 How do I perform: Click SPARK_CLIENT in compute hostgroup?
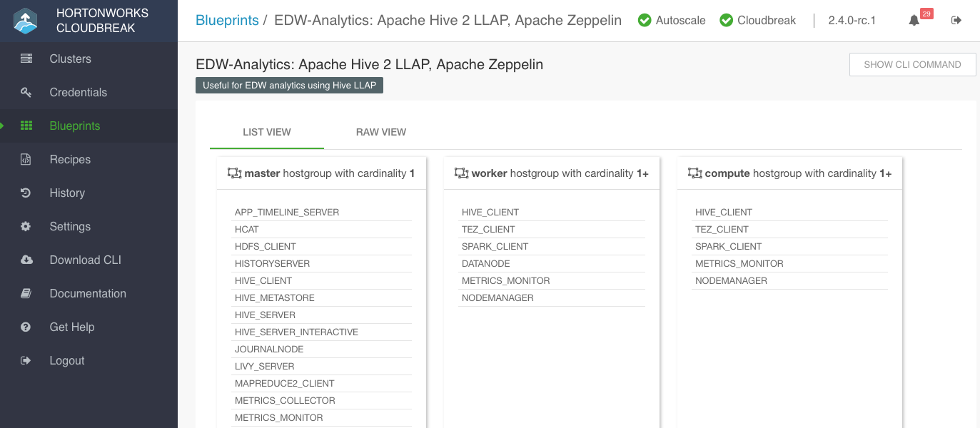[729, 246]
